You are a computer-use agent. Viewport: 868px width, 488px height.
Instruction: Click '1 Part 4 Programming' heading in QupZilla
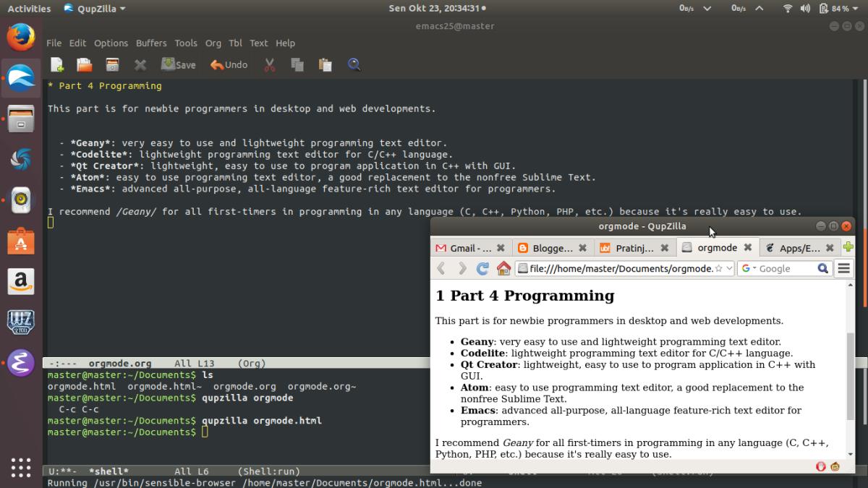click(x=524, y=296)
